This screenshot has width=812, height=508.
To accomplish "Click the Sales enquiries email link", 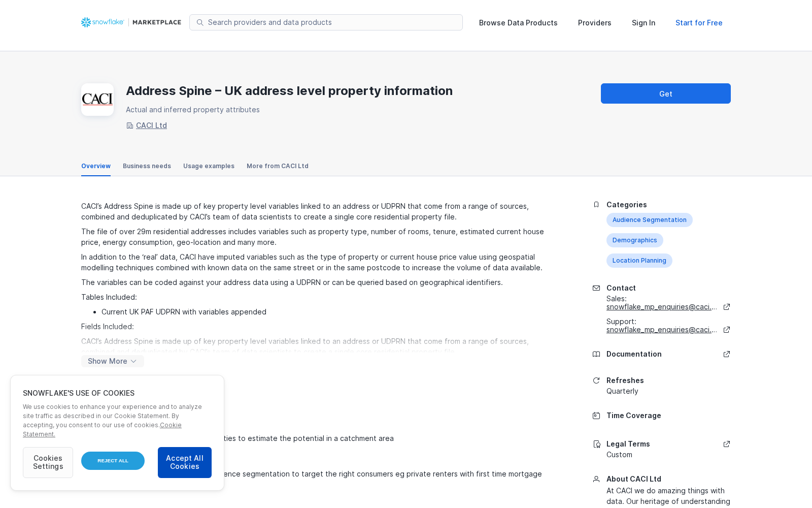I will coord(662,307).
